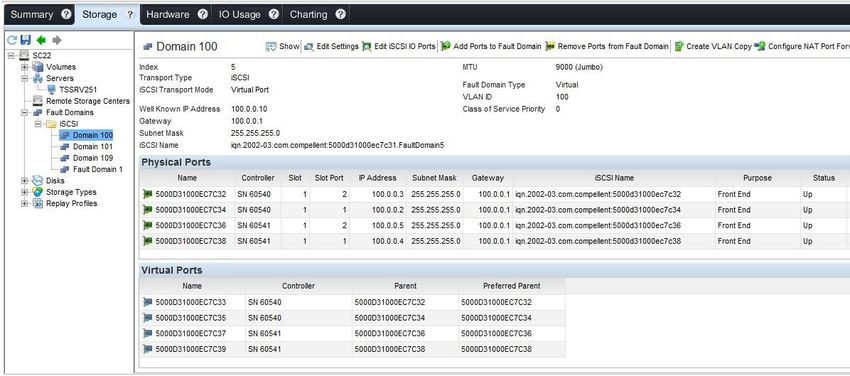Select Domain 101 in the tree
Viewport: 850px width, 376px height.
93,146
